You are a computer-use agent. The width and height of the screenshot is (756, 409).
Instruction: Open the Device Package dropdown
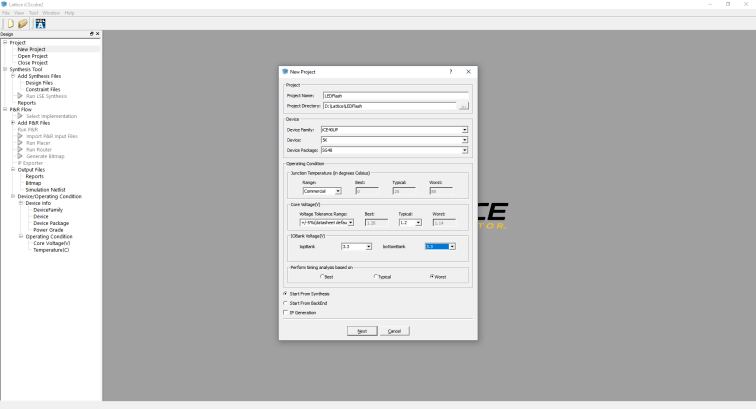[x=464, y=150]
